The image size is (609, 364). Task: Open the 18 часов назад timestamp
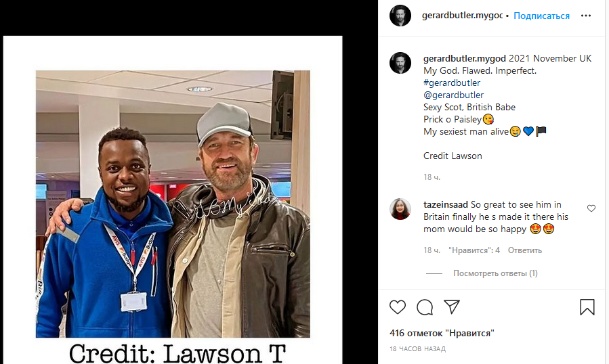pos(417,349)
